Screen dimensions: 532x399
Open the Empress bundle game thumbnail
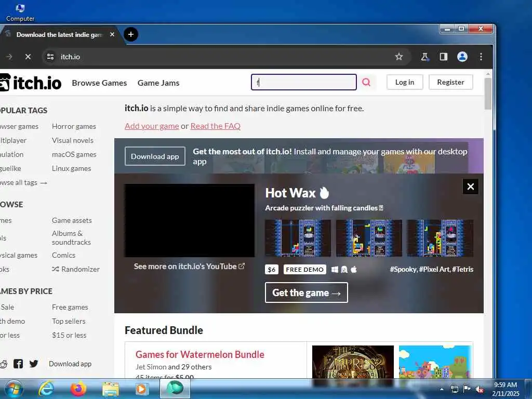click(353, 362)
